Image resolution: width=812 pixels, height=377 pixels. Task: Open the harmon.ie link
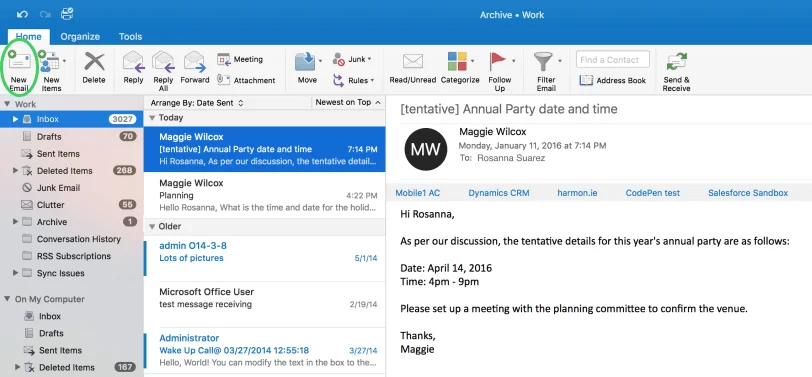577,193
